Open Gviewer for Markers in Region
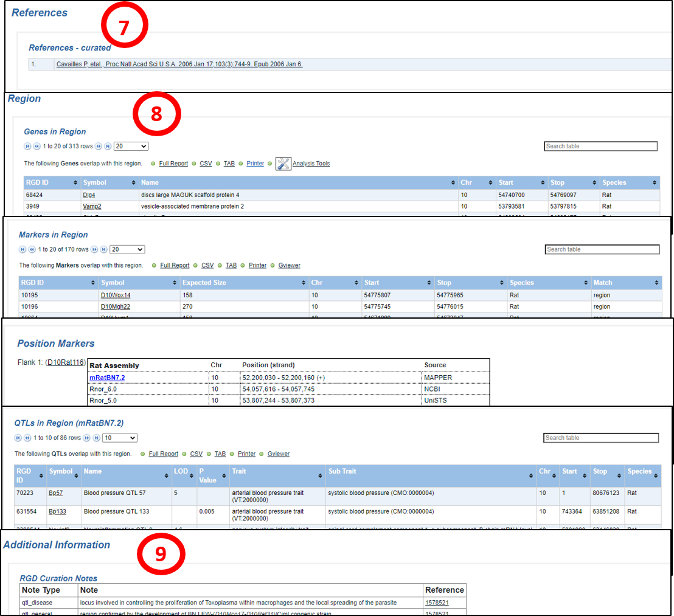Screen dimensions: 674x616 289,266
